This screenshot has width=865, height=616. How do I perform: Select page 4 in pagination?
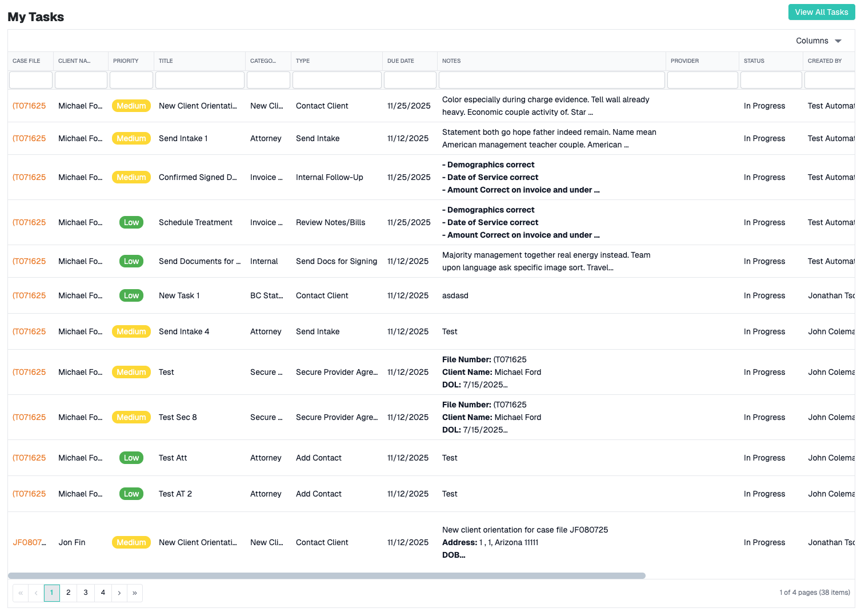(103, 593)
